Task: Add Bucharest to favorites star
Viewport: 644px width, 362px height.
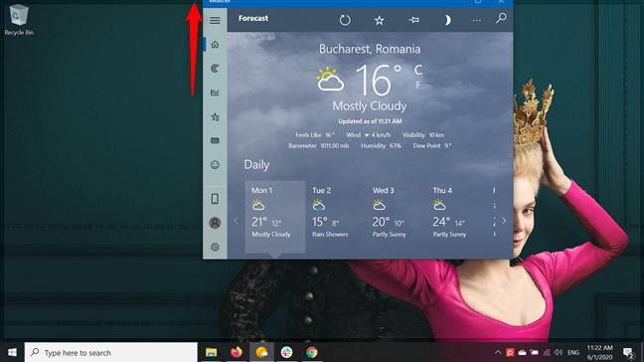Action: (x=379, y=20)
